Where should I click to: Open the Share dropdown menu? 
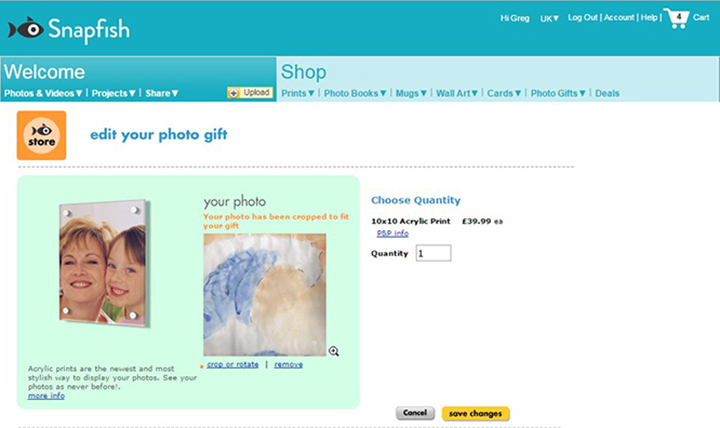(x=162, y=93)
